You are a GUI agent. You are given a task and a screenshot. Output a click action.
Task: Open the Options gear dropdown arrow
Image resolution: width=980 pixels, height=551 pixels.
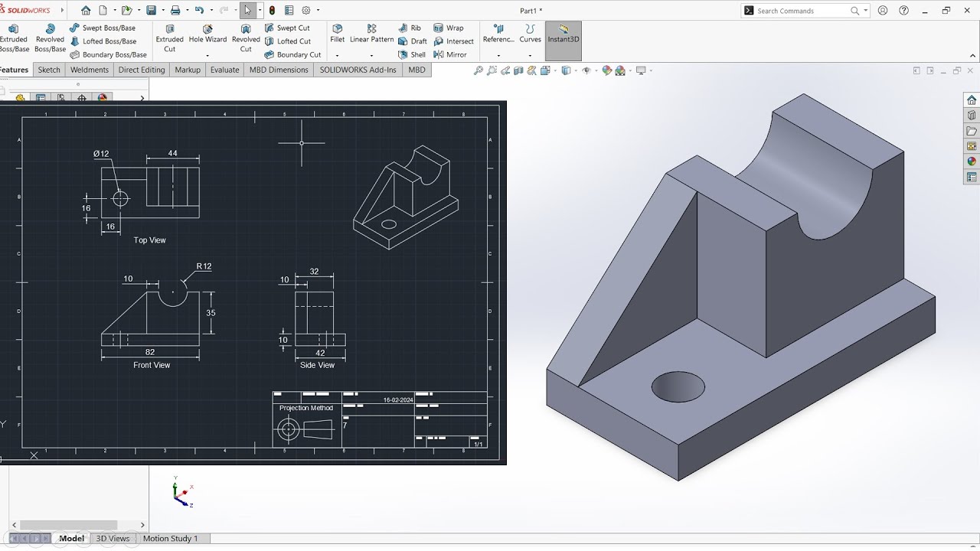318,11
